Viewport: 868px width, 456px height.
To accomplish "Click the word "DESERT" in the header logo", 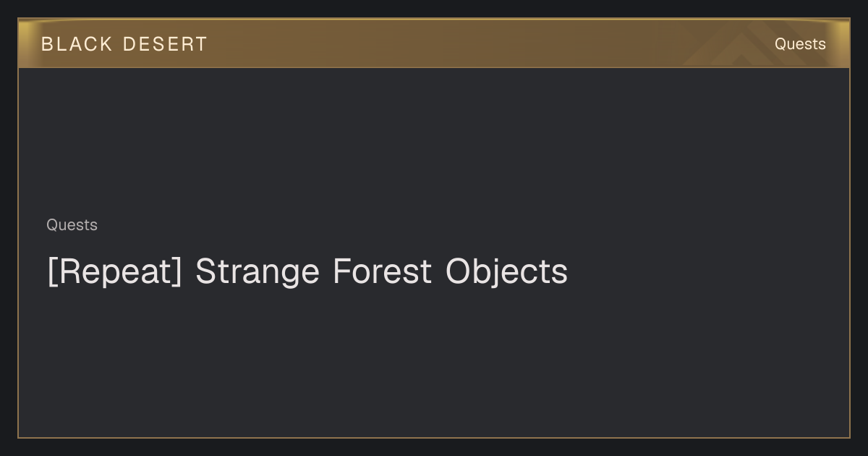I will pos(165,44).
